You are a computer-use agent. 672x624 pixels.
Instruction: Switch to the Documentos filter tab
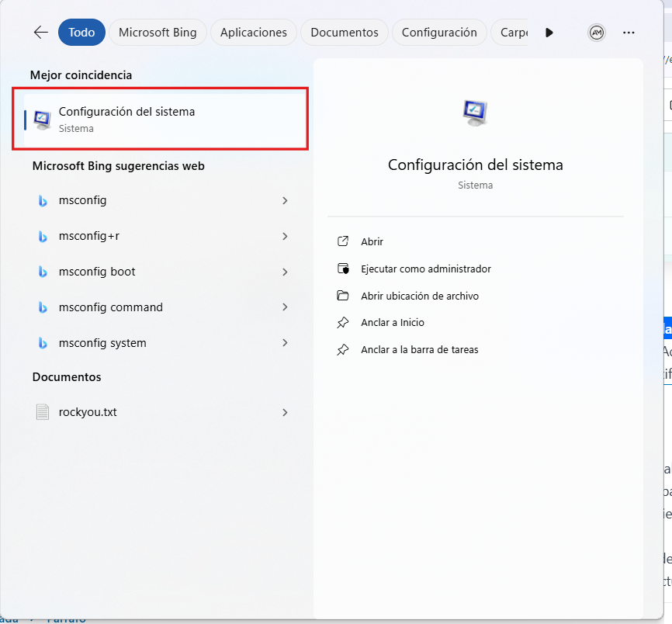pyautogui.click(x=345, y=32)
